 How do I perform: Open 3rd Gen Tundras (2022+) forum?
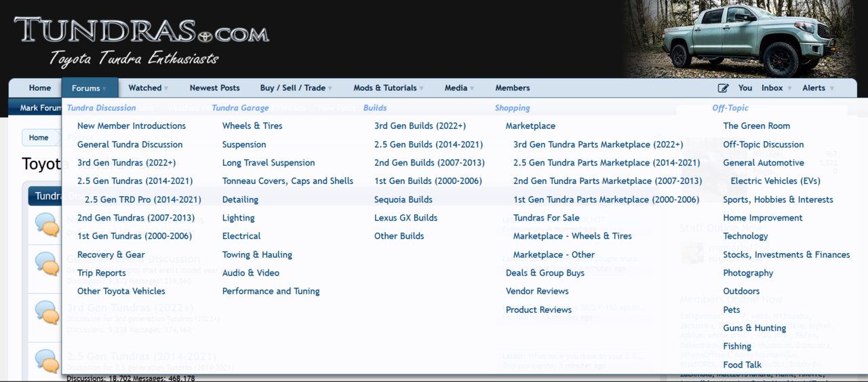point(126,163)
